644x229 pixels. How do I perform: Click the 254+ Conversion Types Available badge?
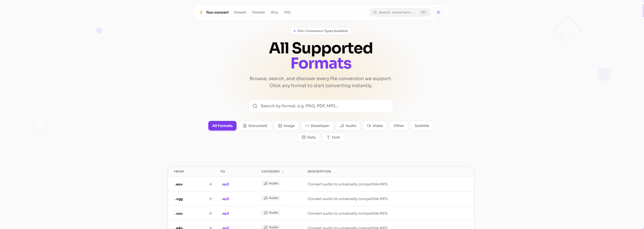click(321, 31)
